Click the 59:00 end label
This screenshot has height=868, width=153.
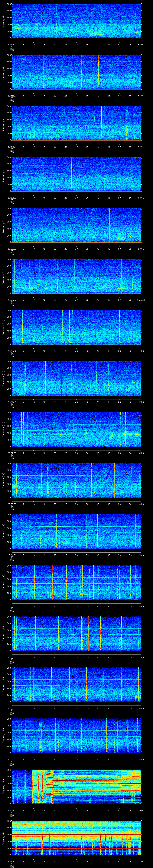click(141, 249)
